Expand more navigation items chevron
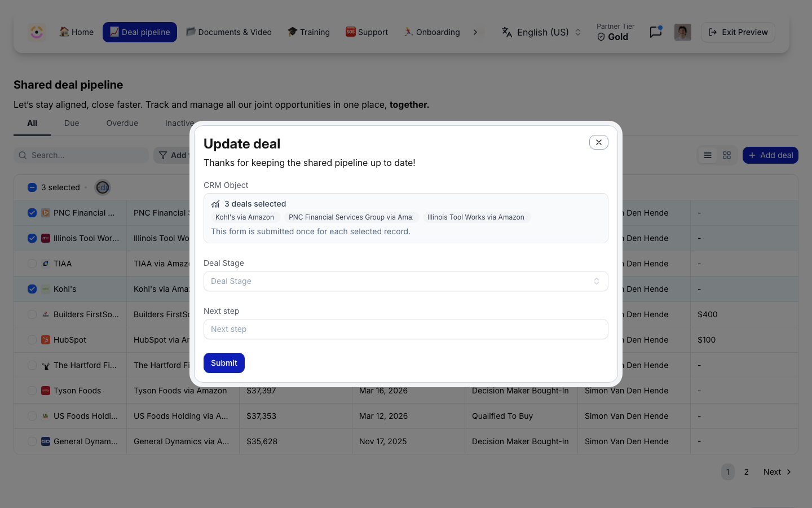812x508 pixels. 475,32
